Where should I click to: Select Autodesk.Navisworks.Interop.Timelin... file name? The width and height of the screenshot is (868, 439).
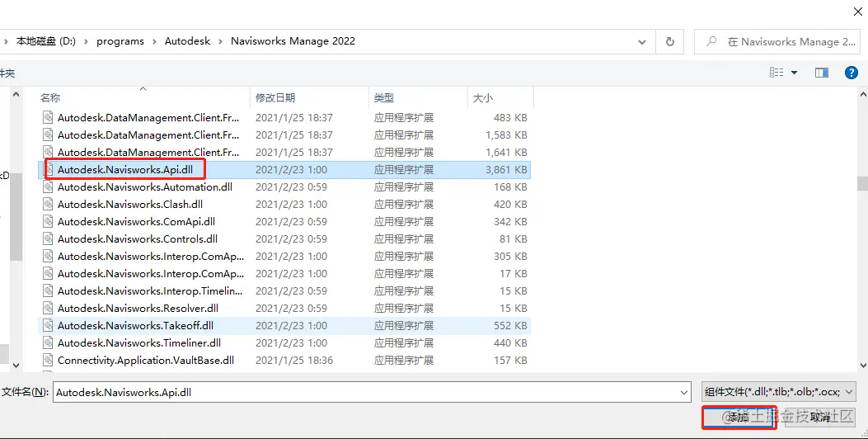(150, 291)
